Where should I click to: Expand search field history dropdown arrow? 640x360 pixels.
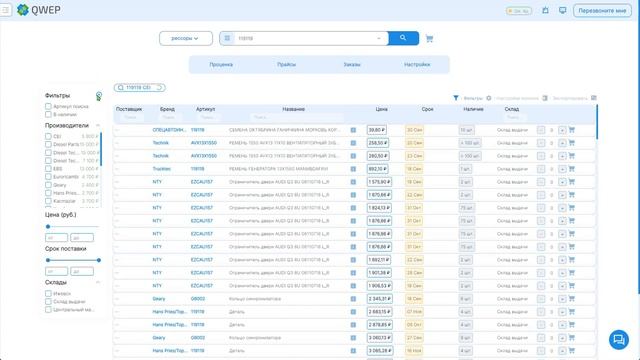click(379, 38)
